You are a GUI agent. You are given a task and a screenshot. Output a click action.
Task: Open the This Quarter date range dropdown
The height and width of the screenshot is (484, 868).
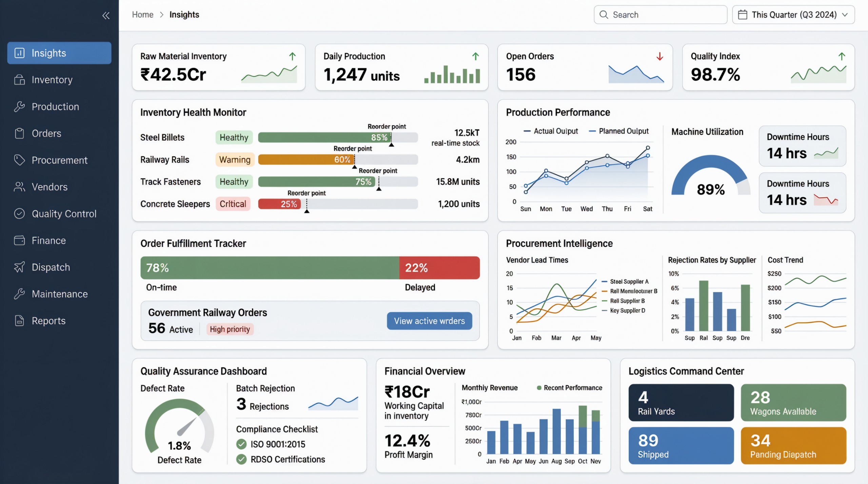tap(793, 15)
